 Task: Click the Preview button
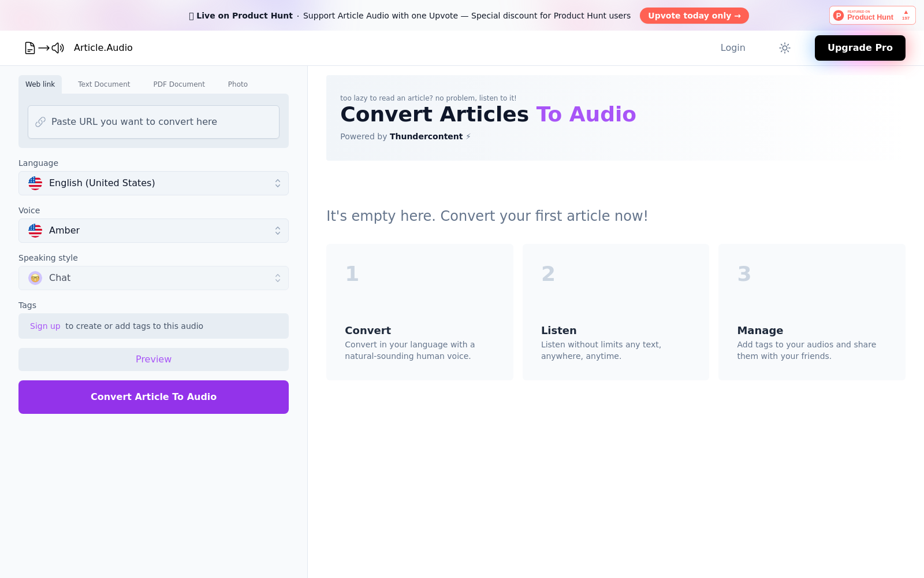tap(154, 360)
